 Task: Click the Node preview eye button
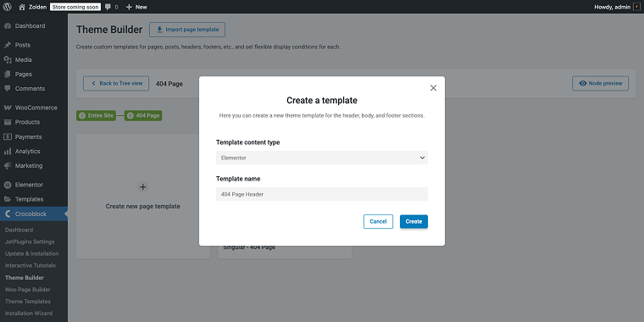point(600,83)
